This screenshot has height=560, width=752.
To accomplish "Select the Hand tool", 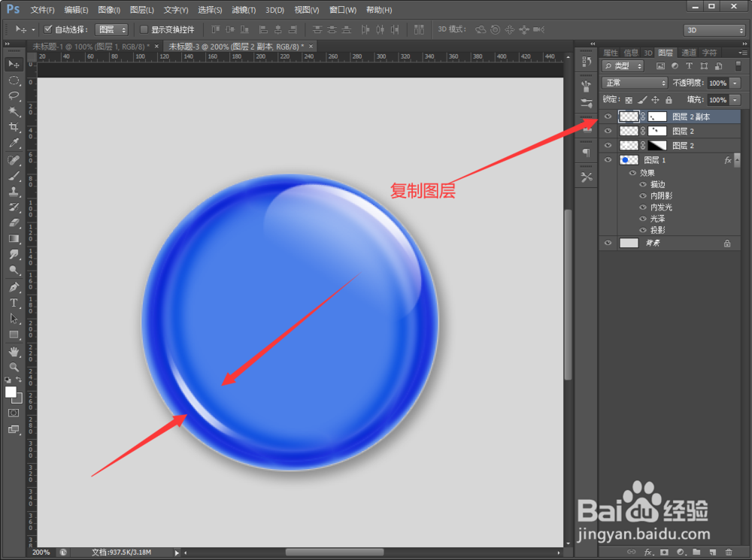I will 14,352.
